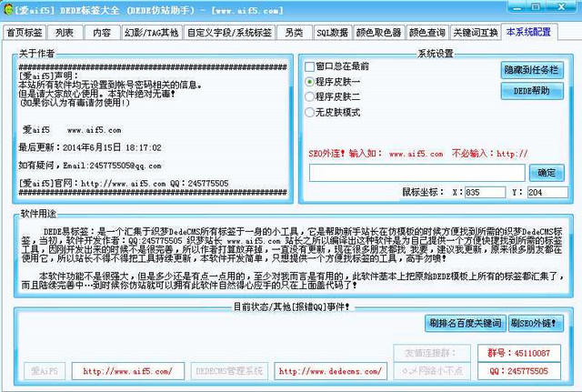Image resolution: width=582 pixels, height=392 pixels.
Task: Open the DEDE帮助 button
Action: click(532, 91)
